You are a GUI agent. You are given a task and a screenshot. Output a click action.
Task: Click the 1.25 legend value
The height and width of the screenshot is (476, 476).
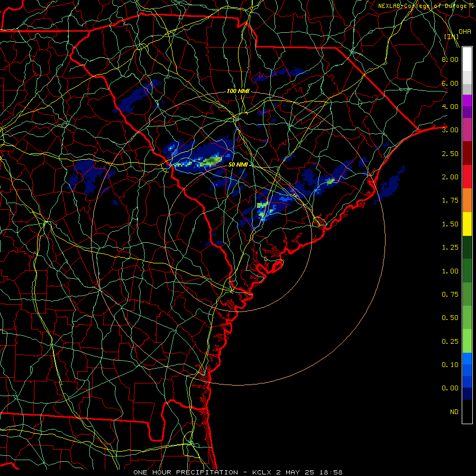[450, 248]
